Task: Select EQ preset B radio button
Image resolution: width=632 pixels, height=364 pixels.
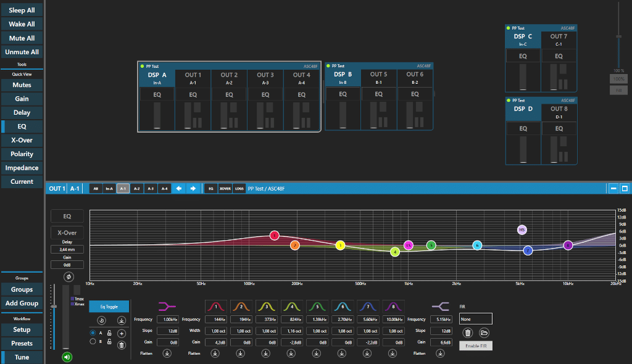Action: tap(93, 341)
